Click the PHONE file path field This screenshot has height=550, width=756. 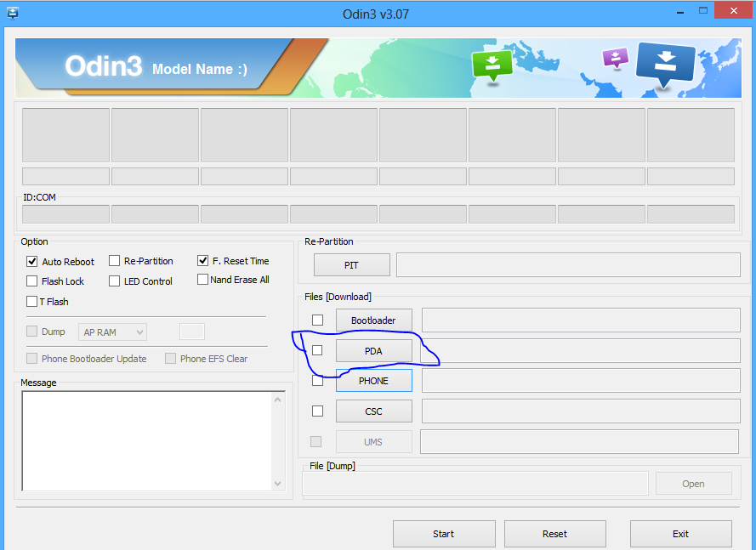581,381
